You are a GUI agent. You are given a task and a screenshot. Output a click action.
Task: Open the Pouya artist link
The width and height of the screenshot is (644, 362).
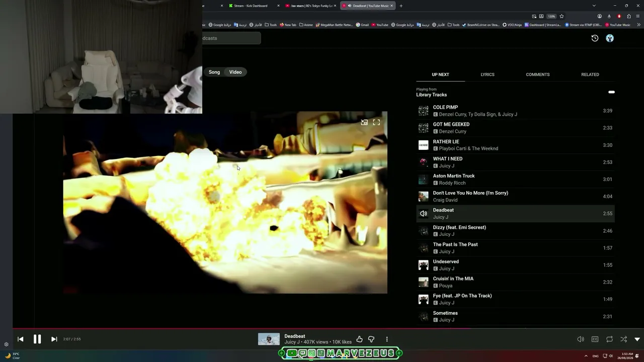pos(446,286)
